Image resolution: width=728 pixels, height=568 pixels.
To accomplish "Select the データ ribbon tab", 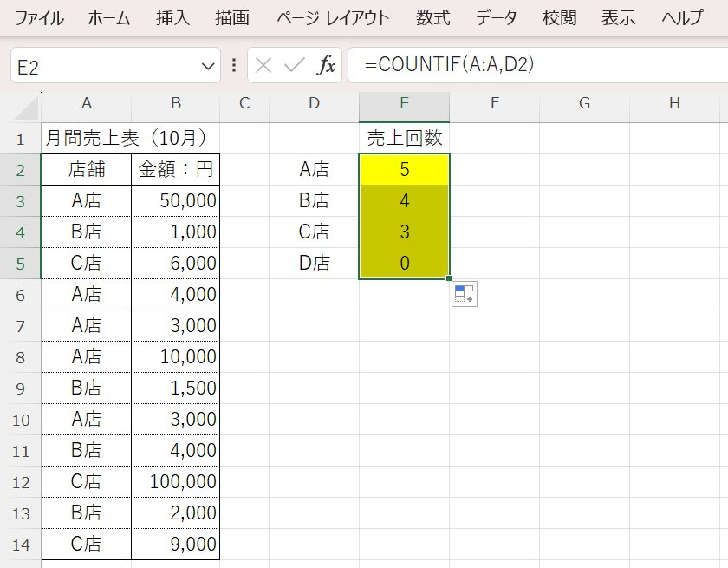I will (x=496, y=18).
